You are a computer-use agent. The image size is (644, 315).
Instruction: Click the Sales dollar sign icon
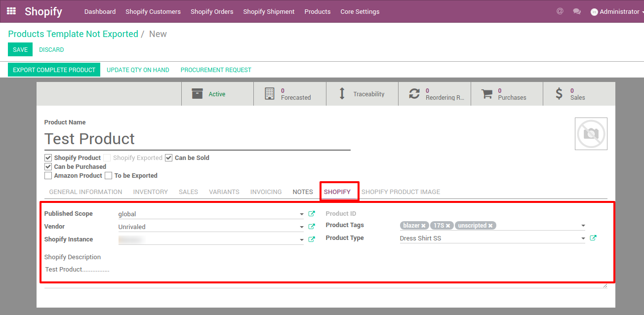tap(559, 94)
